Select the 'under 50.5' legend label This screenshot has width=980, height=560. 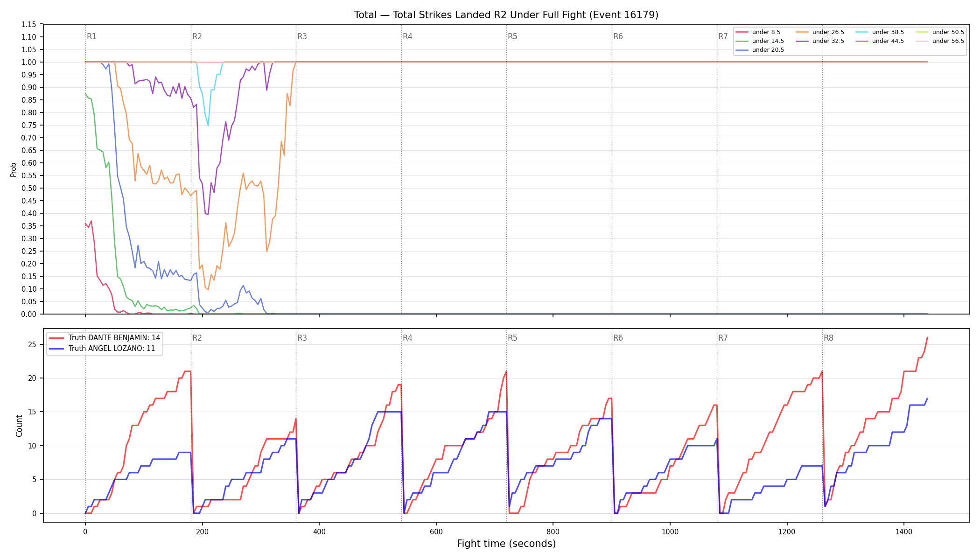(948, 32)
